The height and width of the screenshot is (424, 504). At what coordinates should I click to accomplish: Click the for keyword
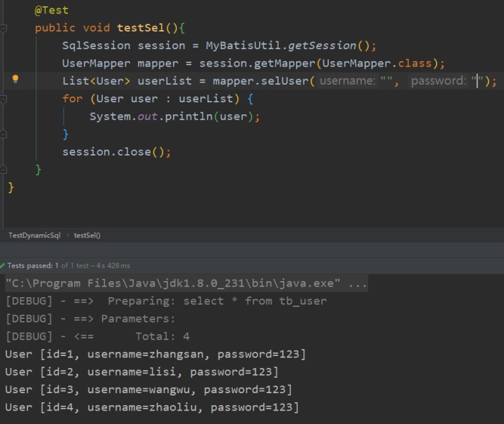72,99
